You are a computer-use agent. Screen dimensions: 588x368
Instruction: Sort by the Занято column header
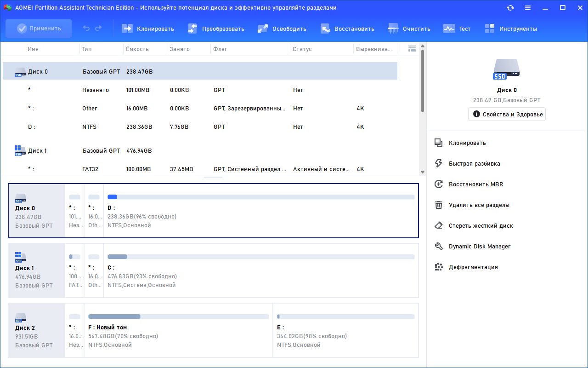coord(180,49)
